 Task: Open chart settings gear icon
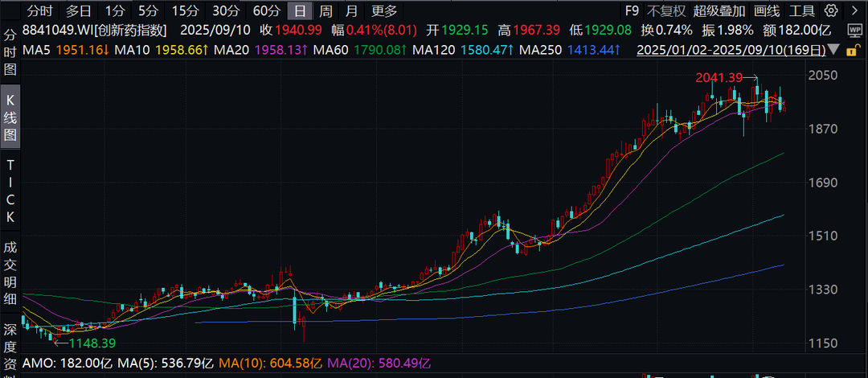pyautogui.click(x=832, y=10)
